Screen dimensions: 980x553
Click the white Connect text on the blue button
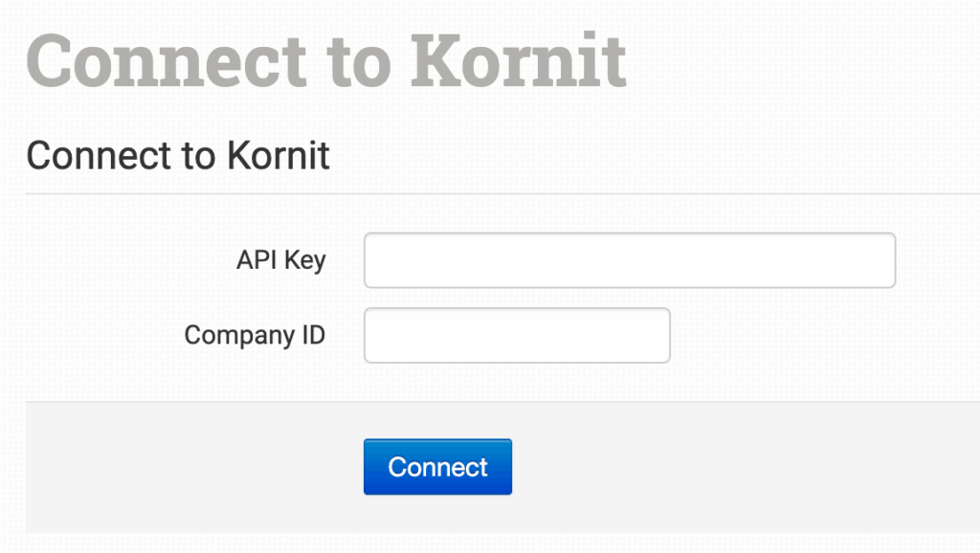pos(437,467)
